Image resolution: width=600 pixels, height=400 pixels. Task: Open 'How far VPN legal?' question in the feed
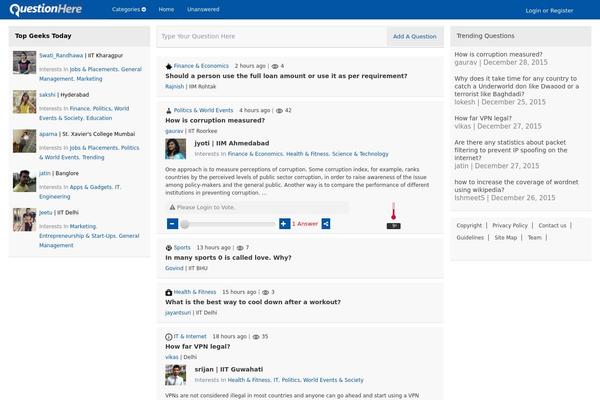point(197,346)
